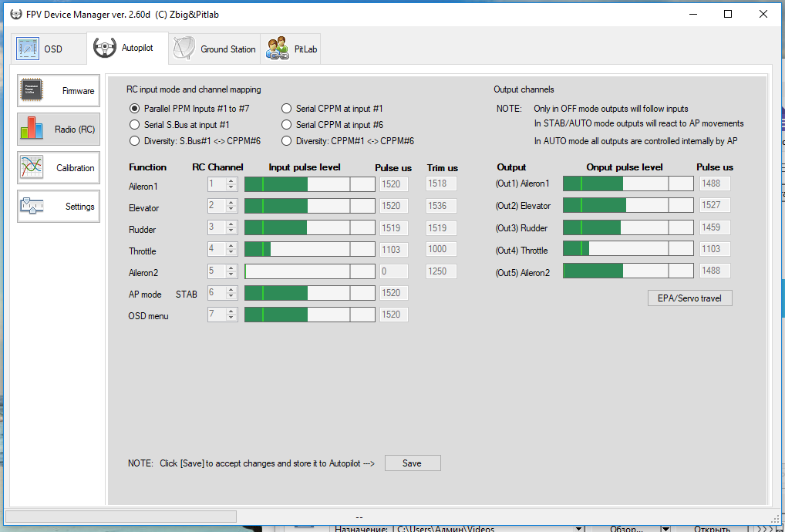The image size is (785, 532).
Task: Select Parallel PPM Inputs #1 to #7
Action: pos(135,109)
